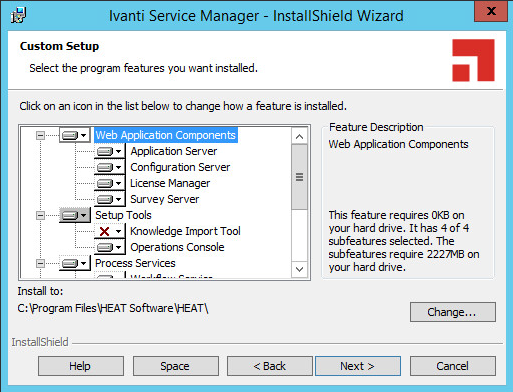Click the installer icon in the title bar
This screenshot has width=513, height=392.
click(18, 15)
